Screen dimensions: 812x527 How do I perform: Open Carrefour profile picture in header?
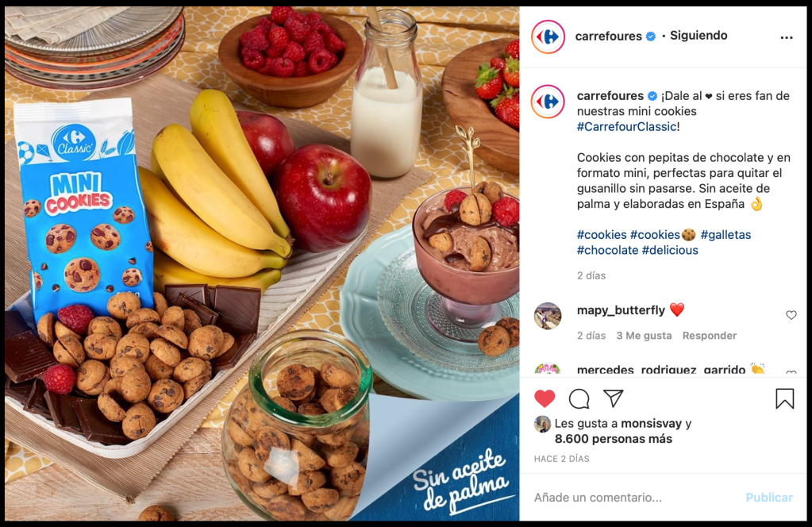(x=548, y=37)
